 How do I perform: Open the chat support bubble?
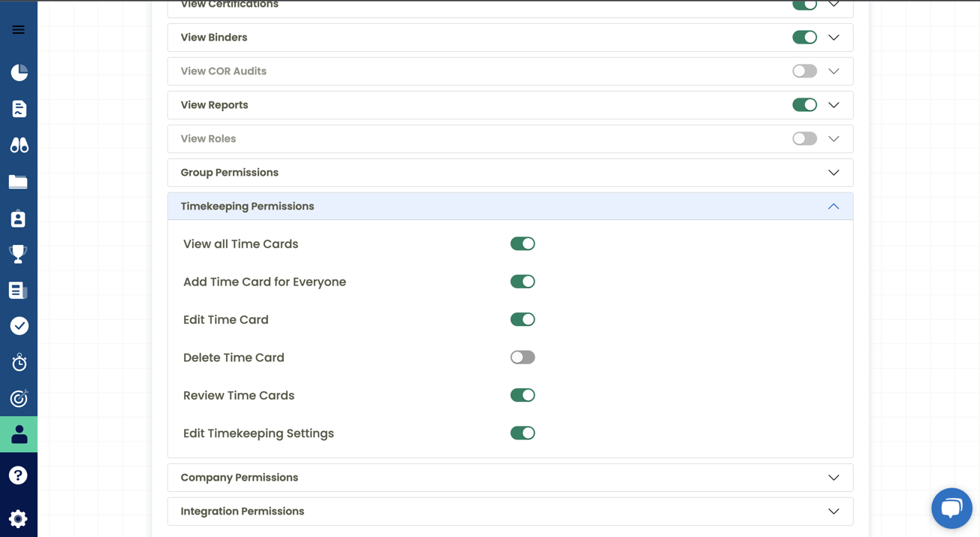pyautogui.click(x=951, y=508)
